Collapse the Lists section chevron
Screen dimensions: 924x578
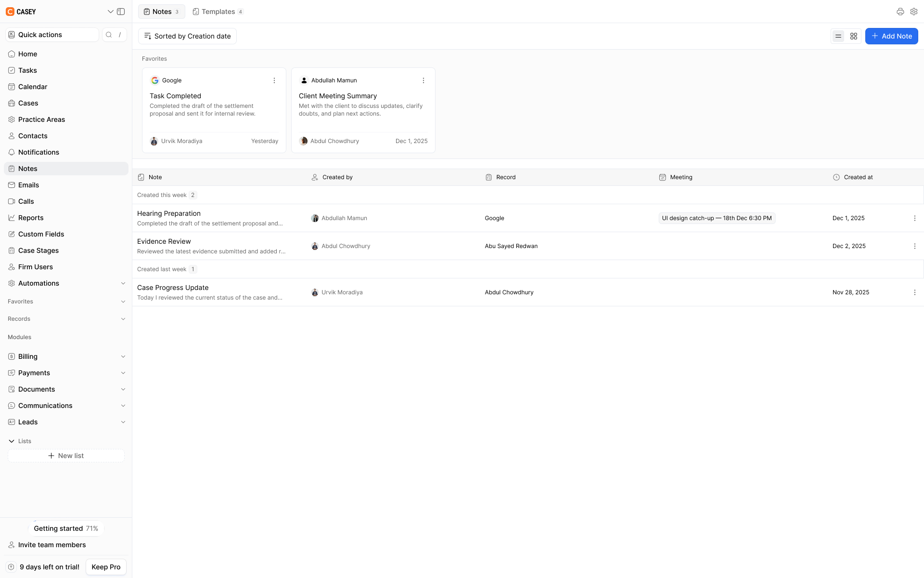pyautogui.click(x=12, y=441)
